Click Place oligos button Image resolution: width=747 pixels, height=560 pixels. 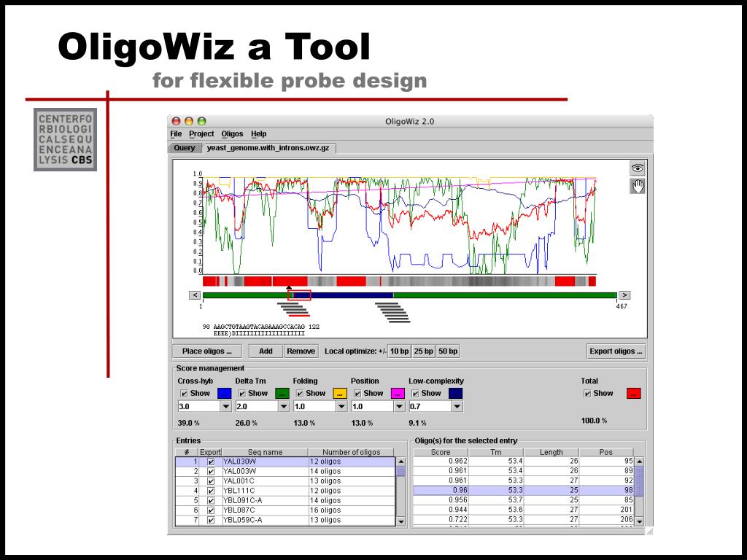(x=206, y=351)
